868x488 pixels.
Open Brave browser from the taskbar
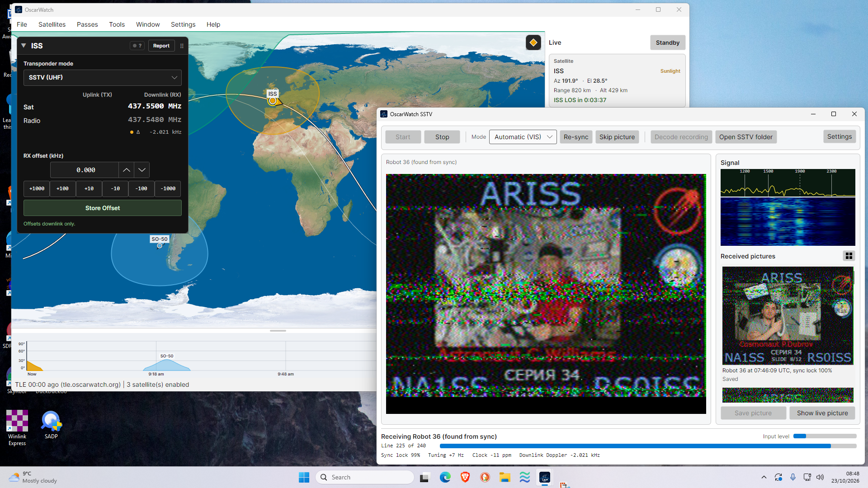[465, 477]
